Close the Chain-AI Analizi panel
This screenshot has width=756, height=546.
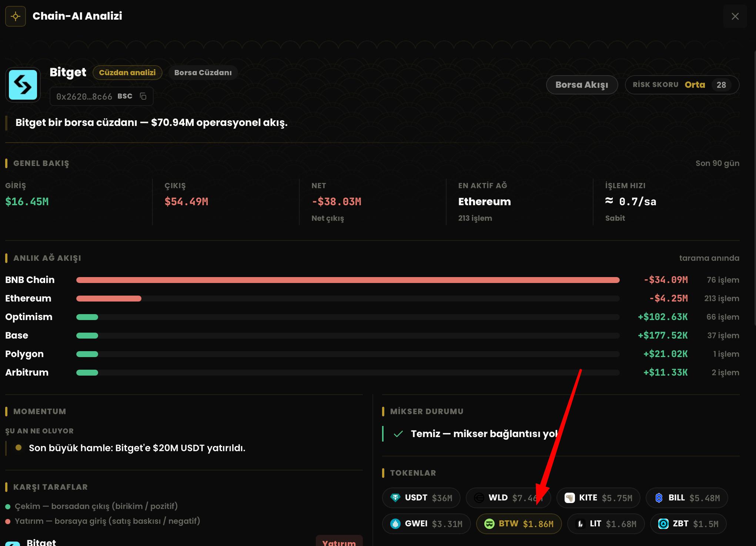pyautogui.click(x=735, y=16)
